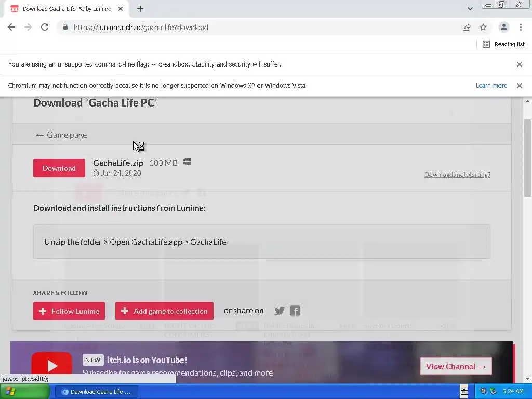Click the share page icon
532x399 pixels.
pos(467,27)
